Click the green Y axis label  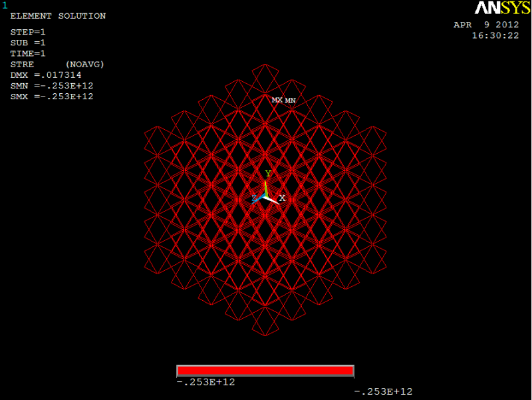tap(268, 174)
